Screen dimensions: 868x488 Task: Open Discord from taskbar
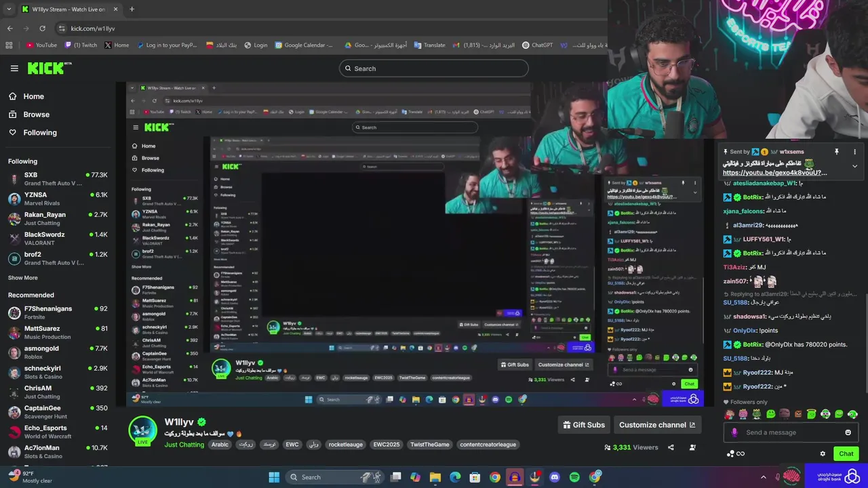555,477
